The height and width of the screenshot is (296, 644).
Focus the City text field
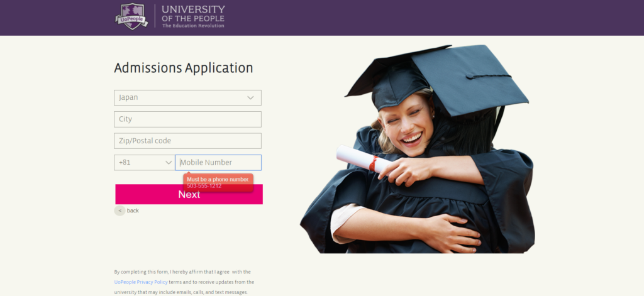(187, 119)
